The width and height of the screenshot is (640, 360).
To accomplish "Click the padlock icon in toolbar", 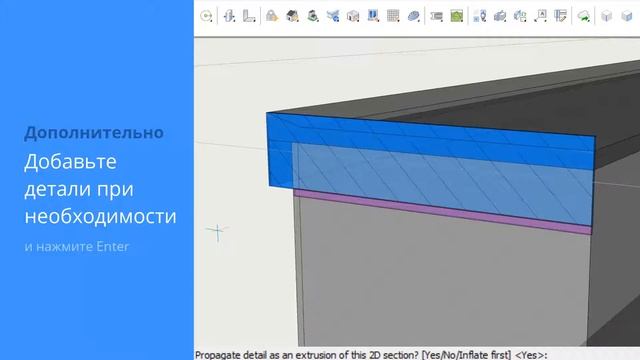I will (x=272, y=16).
